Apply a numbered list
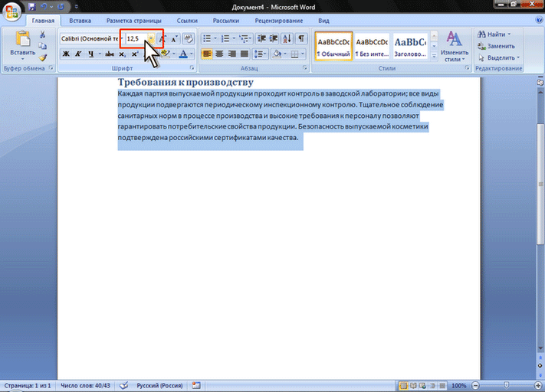 (x=225, y=38)
